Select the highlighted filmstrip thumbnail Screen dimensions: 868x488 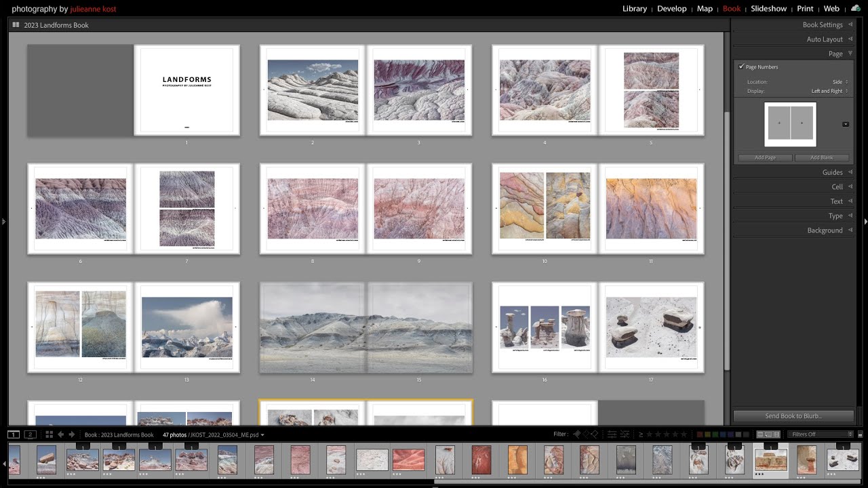(x=771, y=460)
